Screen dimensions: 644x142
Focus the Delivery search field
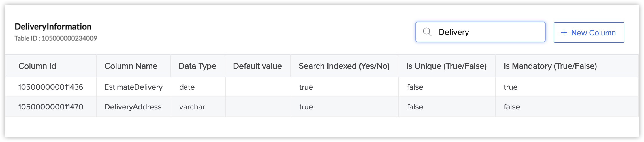(x=480, y=32)
